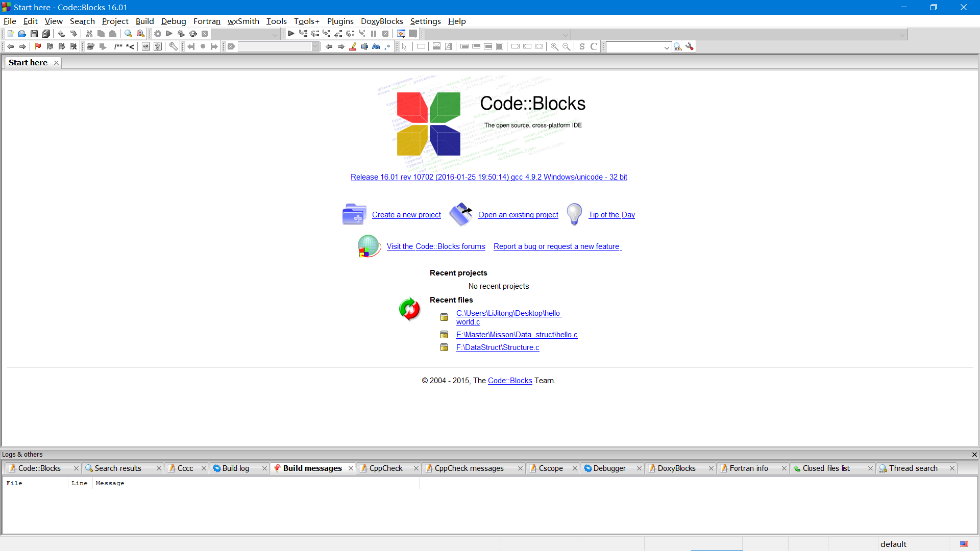The width and height of the screenshot is (980, 551).
Task: Click the Build gear icon
Action: coord(158,34)
